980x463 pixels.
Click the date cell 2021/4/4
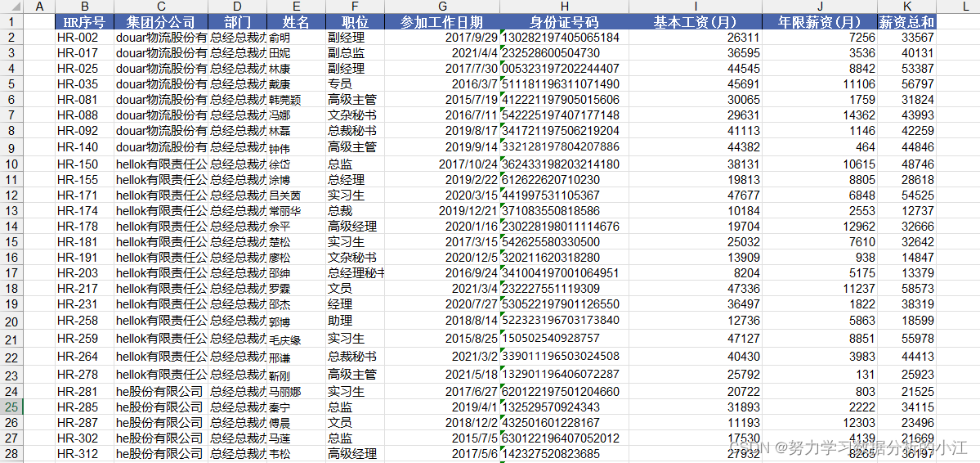442,53
